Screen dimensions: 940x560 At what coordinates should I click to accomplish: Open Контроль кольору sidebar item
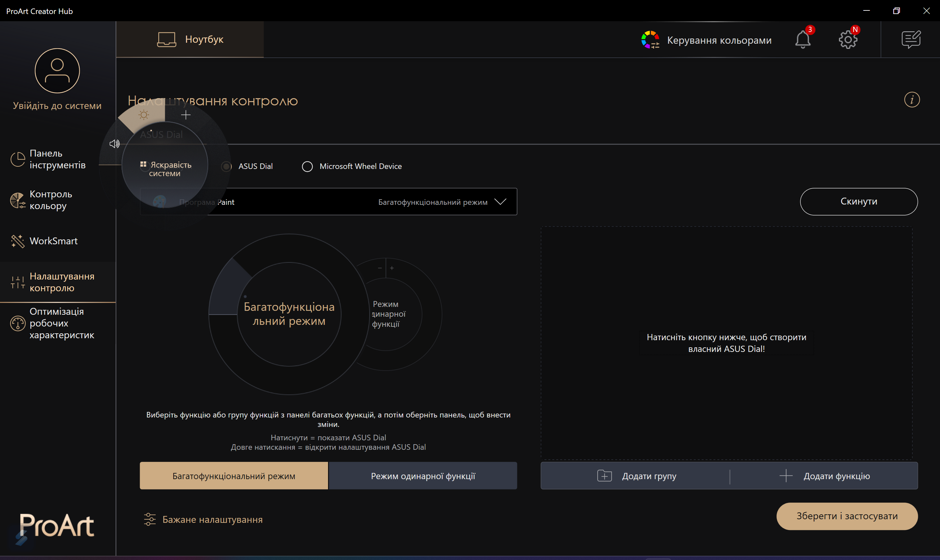[x=51, y=200]
